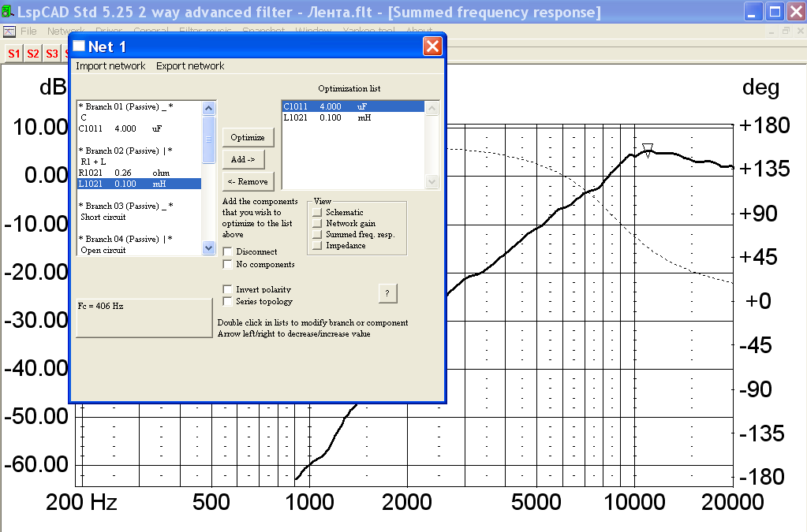The height and width of the screenshot is (532, 807).
Task: Select Branch 03 (Passive) header row
Action: (x=139, y=206)
